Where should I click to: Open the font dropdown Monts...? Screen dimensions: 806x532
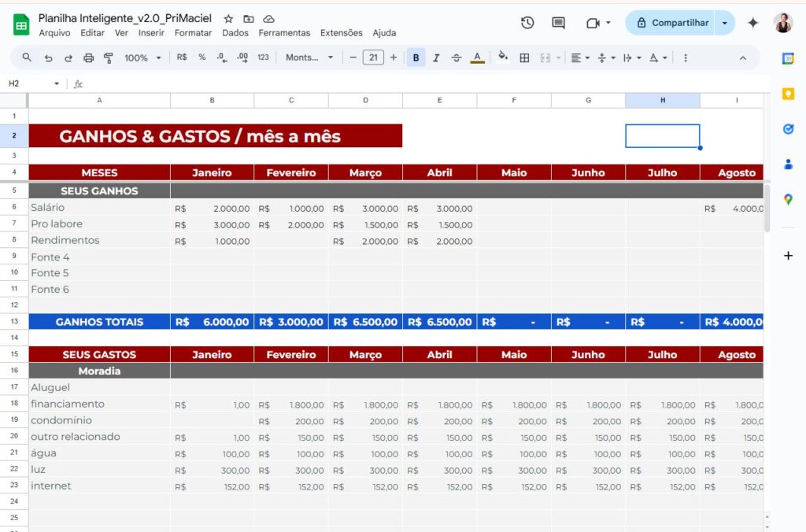[x=309, y=57]
